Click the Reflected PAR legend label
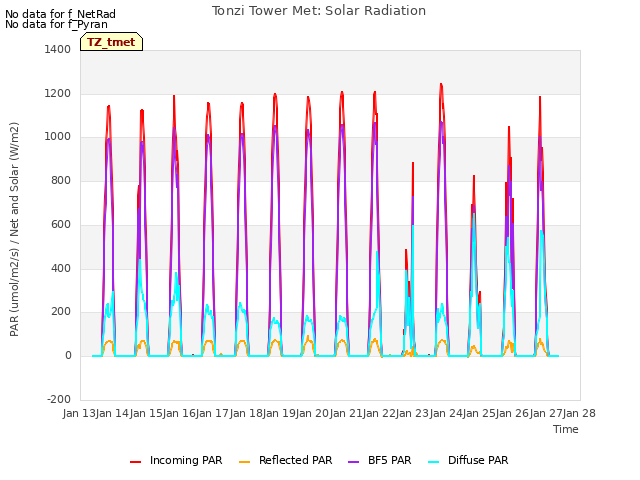The height and width of the screenshot is (480, 640). point(296,460)
